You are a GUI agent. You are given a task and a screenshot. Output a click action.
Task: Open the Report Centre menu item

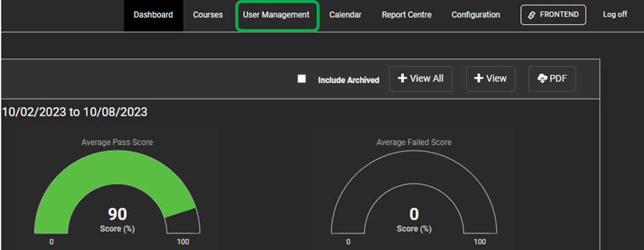coord(406,15)
